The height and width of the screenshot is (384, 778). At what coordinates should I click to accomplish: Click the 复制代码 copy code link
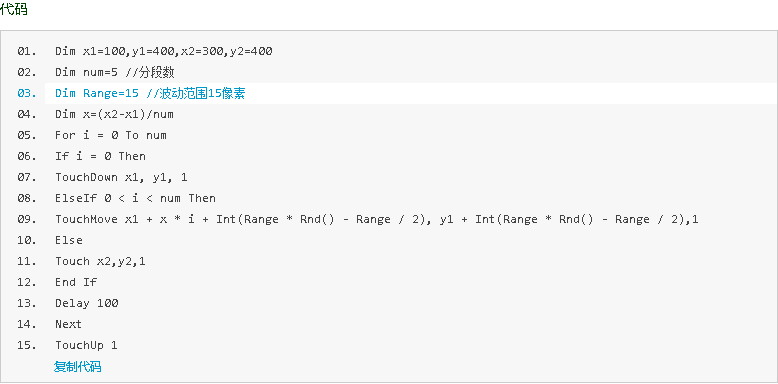(77, 367)
